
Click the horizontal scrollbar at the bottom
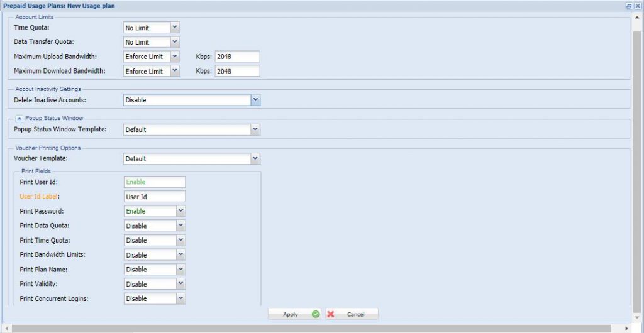pos(314,328)
